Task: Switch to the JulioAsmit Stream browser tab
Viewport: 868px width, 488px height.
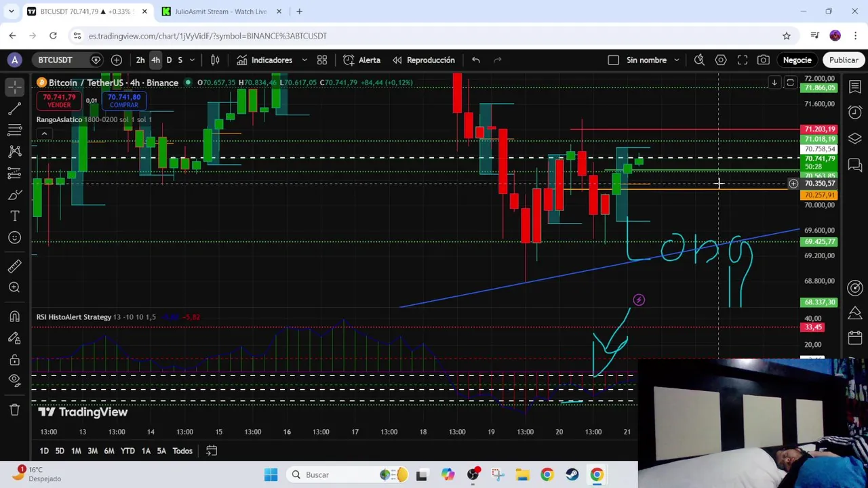Action: [220, 12]
